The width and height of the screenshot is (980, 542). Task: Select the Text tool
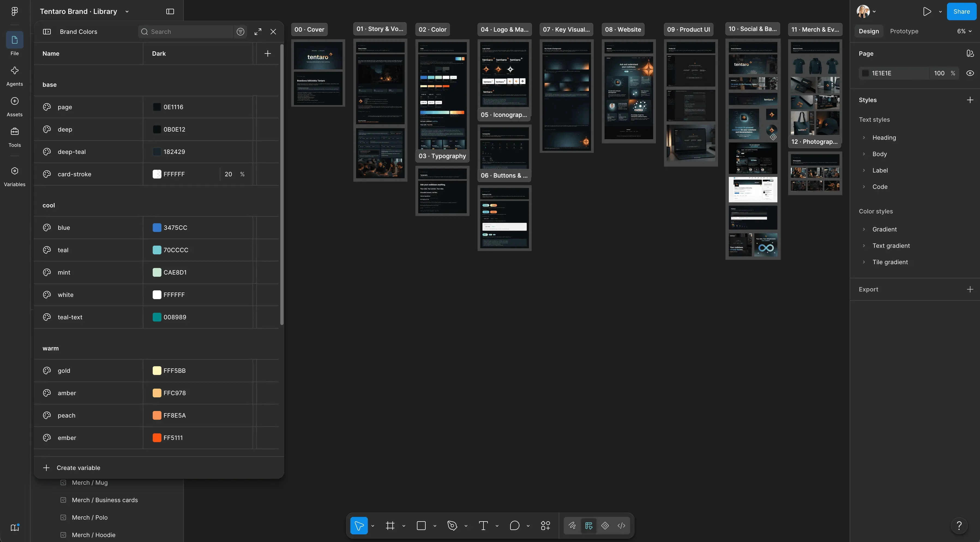483,526
